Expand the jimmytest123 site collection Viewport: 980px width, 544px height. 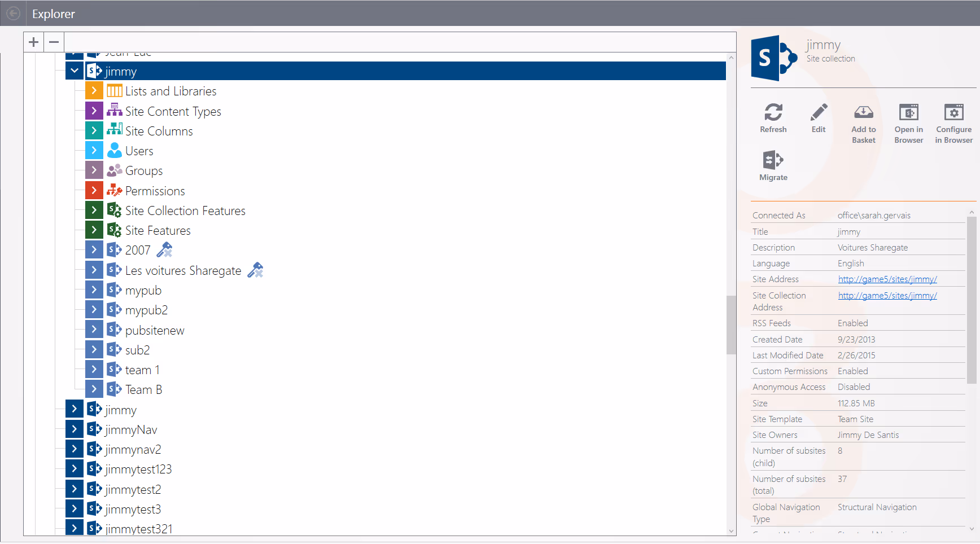coord(75,468)
